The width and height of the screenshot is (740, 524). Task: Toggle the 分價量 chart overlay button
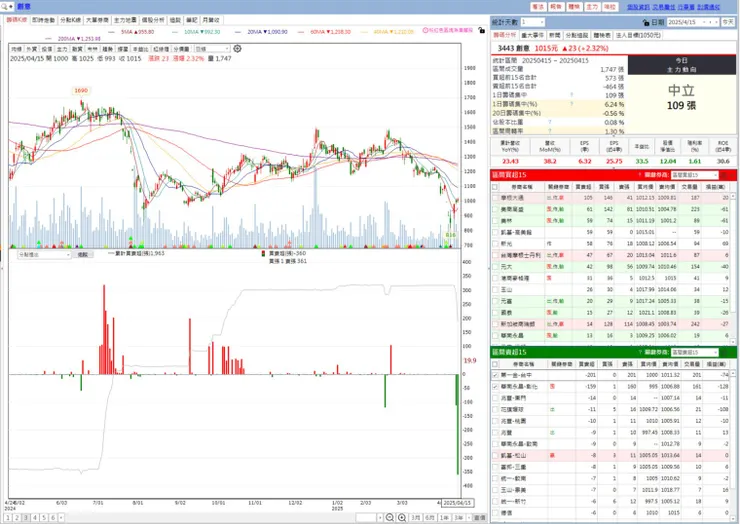[x=181, y=49]
